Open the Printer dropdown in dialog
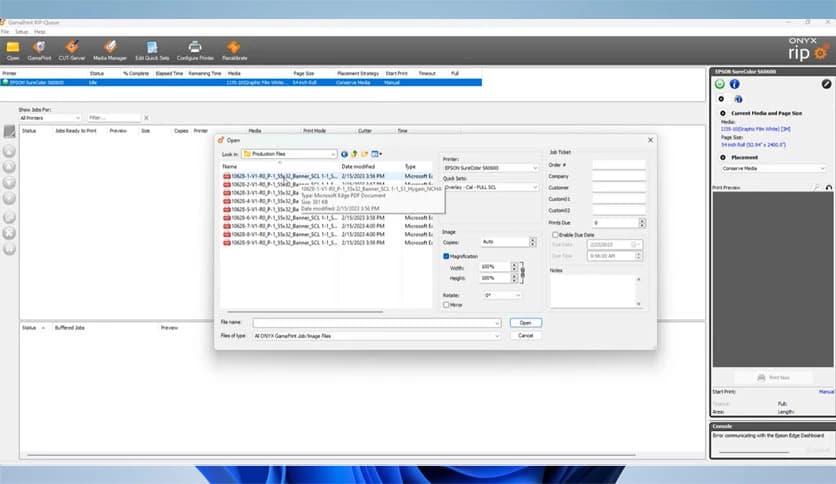Screen dimensions: 836x484 (x=535, y=168)
